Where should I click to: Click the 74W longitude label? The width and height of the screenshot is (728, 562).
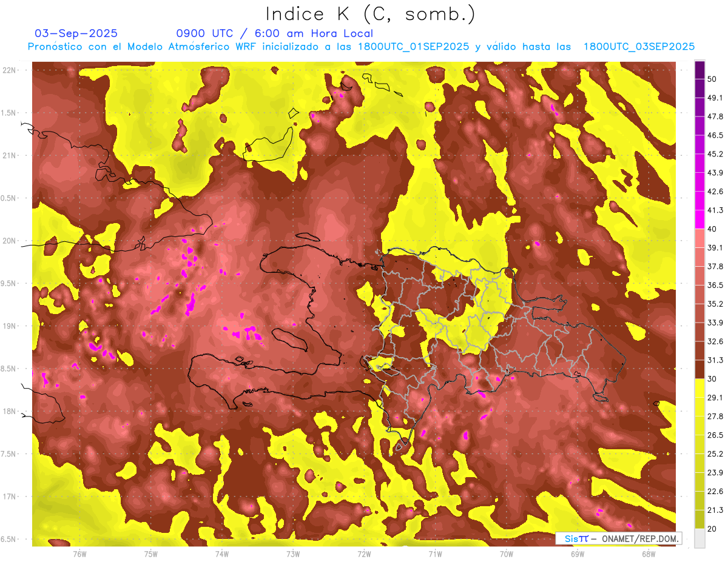click(221, 554)
